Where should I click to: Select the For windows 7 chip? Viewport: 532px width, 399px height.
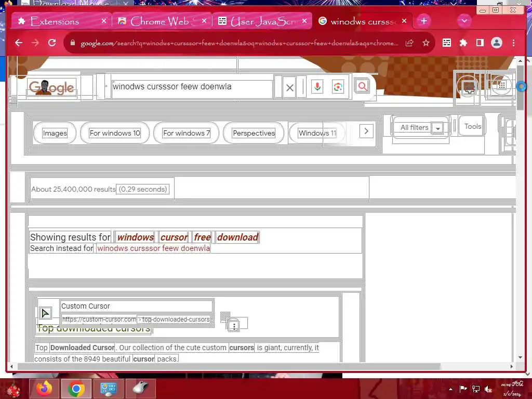tap(187, 133)
